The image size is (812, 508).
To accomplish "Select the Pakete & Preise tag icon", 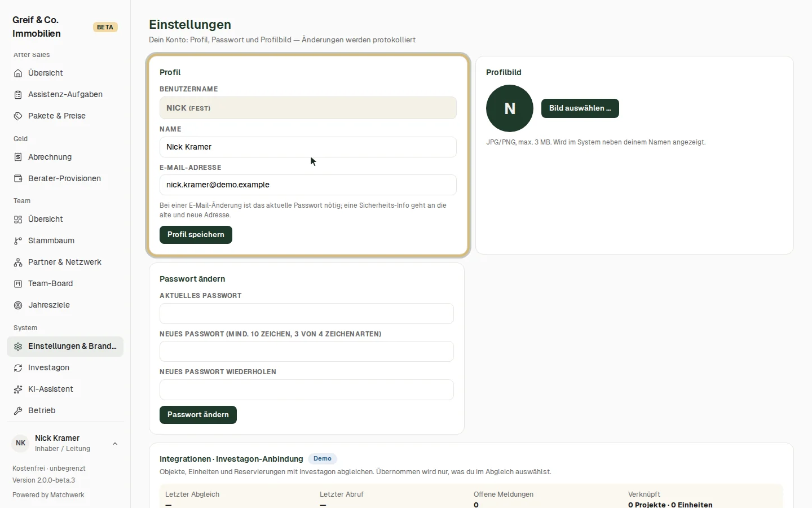I will point(18,116).
